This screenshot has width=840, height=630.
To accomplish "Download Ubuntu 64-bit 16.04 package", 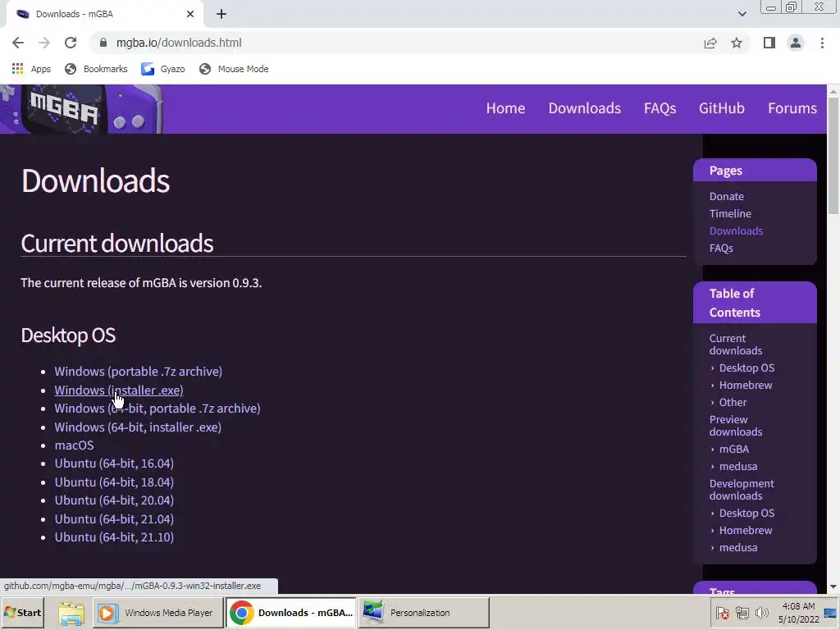I will tap(114, 463).
